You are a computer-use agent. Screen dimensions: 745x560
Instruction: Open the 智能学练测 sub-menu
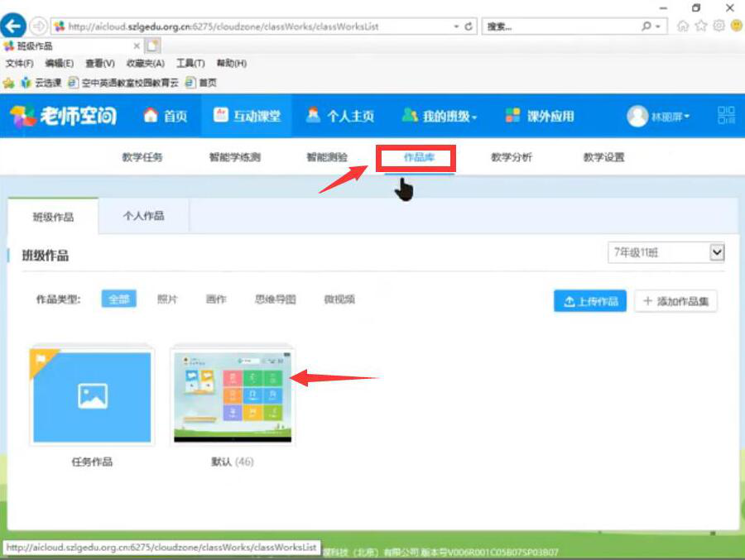point(235,156)
